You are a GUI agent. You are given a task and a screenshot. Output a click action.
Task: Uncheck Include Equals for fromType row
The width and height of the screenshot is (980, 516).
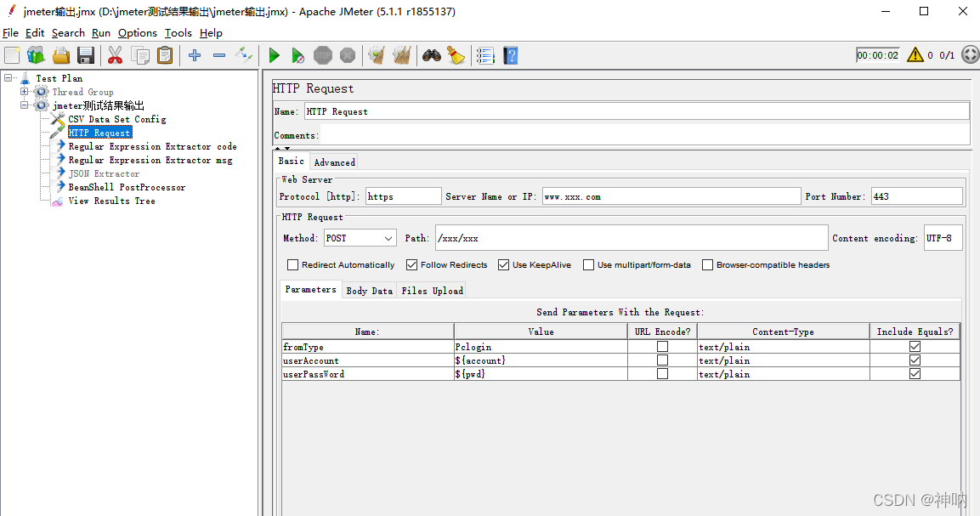click(915, 347)
